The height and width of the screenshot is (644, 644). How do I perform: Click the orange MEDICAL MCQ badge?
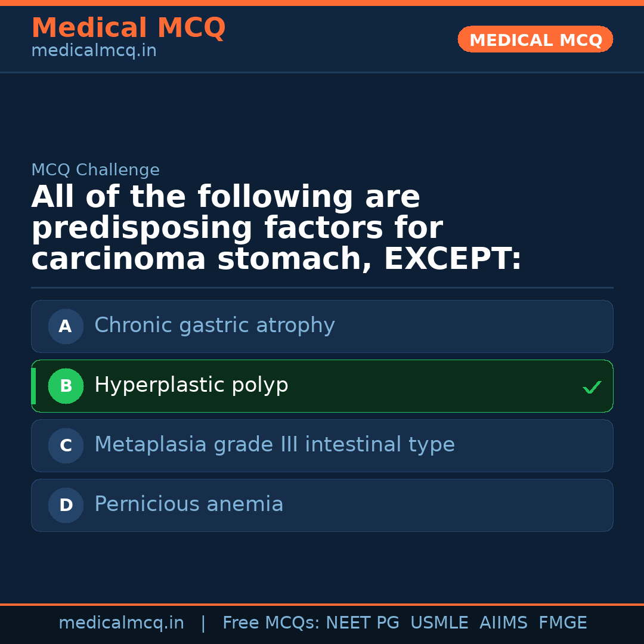point(535,39)
